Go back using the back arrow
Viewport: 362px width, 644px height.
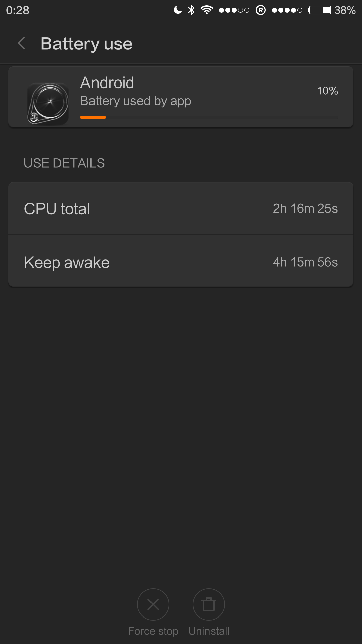[22, 43]
